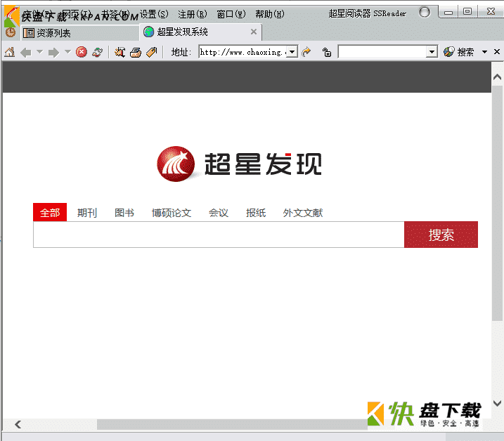
Task: Open the search options dropdown arrow
Action: 484,52
